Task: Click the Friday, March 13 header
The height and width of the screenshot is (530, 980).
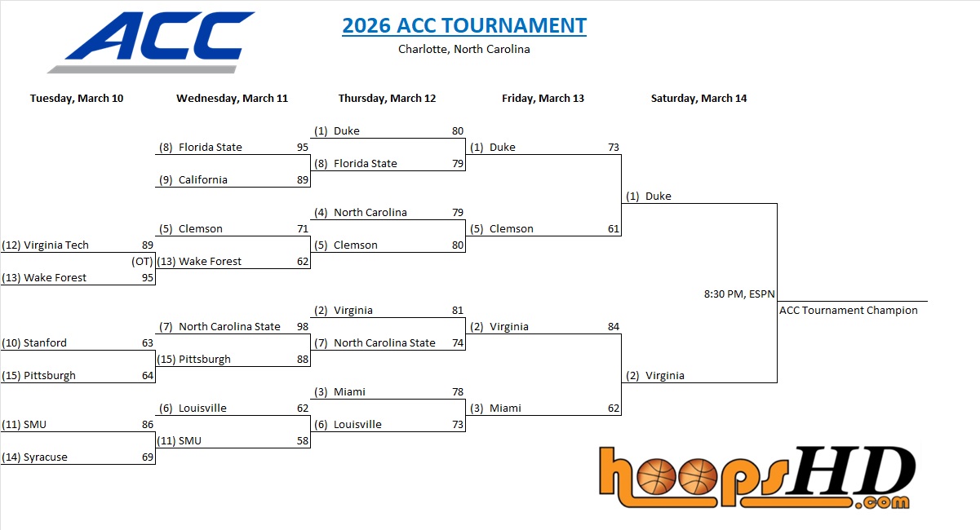Action: click(543, 99)
